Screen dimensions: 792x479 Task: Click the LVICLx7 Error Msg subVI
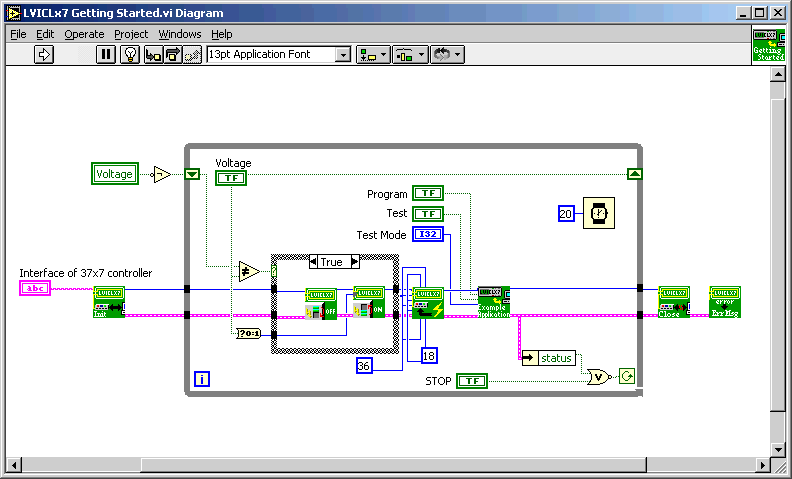coord(725,302)
